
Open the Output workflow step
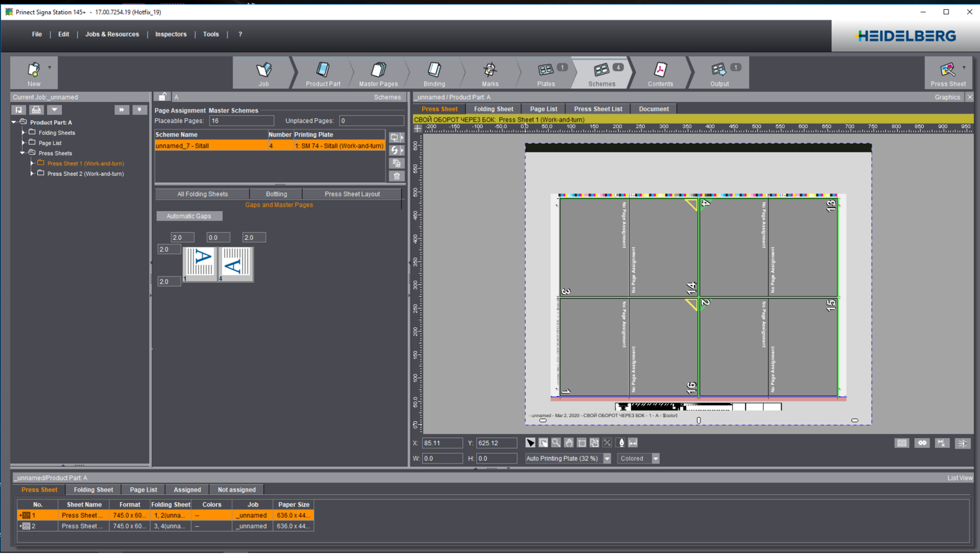coord(719,73)
